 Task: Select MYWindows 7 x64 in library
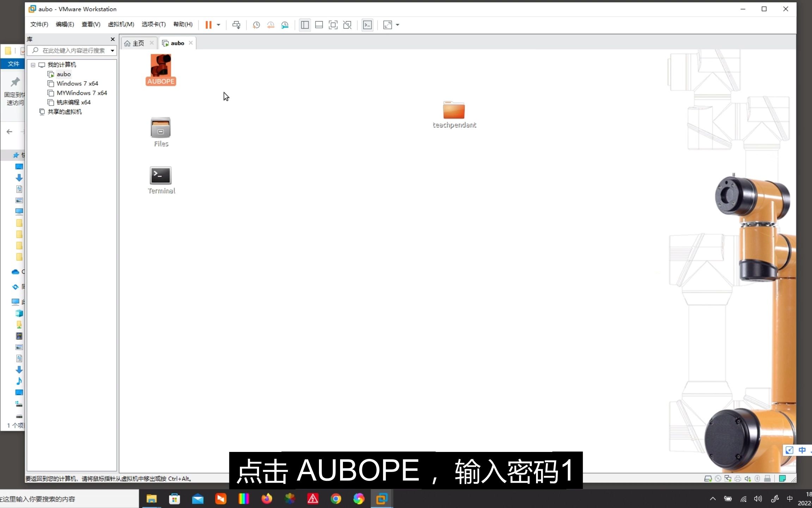click(x=77, y=93)
